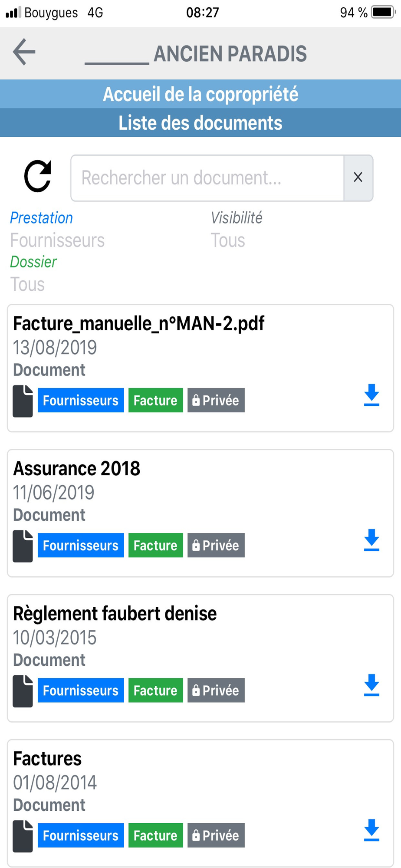
Task: Tap file icon of Assurance 2018
Action: click(23, 546)
